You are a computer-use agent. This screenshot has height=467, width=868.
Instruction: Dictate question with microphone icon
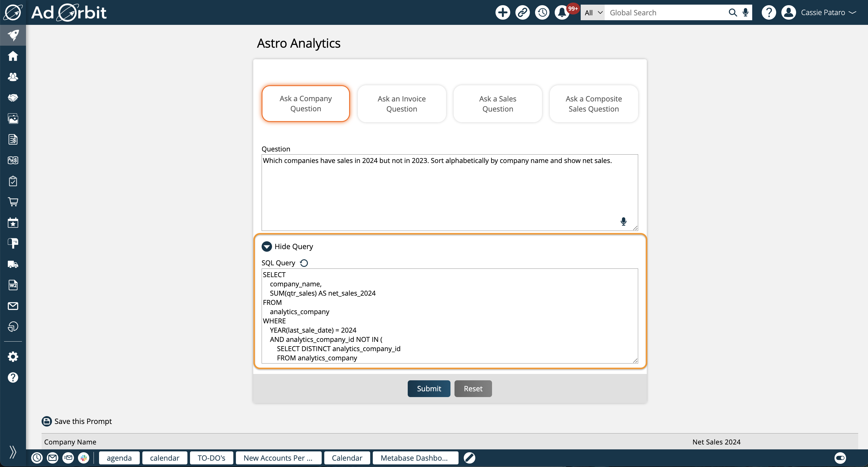[x=623, y=221]
